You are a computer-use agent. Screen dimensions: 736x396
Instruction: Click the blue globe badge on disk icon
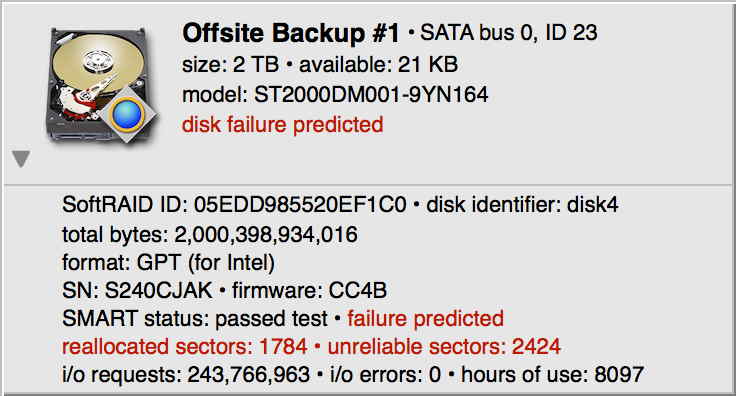coord(127,114)
